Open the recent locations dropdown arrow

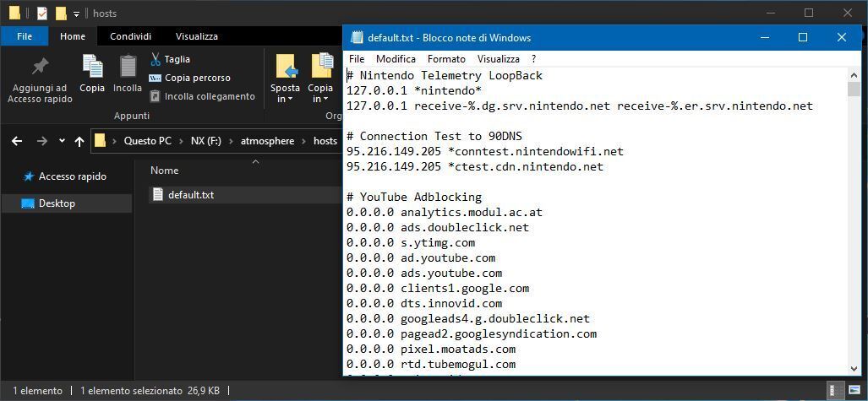(x=61, y=141)
